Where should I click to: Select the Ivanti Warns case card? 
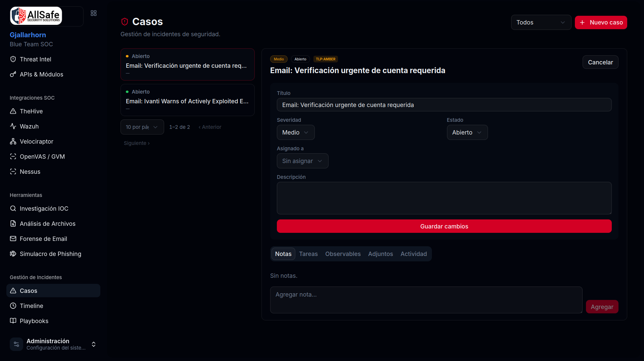187,100
